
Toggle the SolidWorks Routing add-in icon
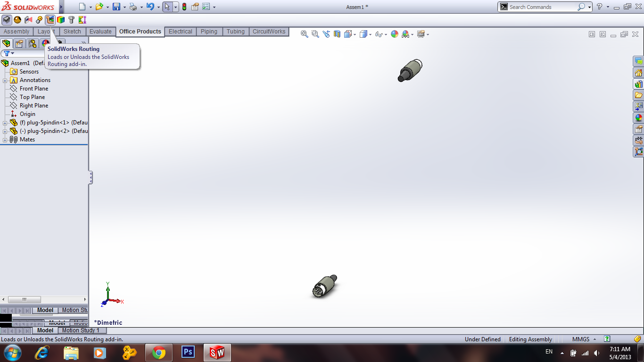click(50, 20)
